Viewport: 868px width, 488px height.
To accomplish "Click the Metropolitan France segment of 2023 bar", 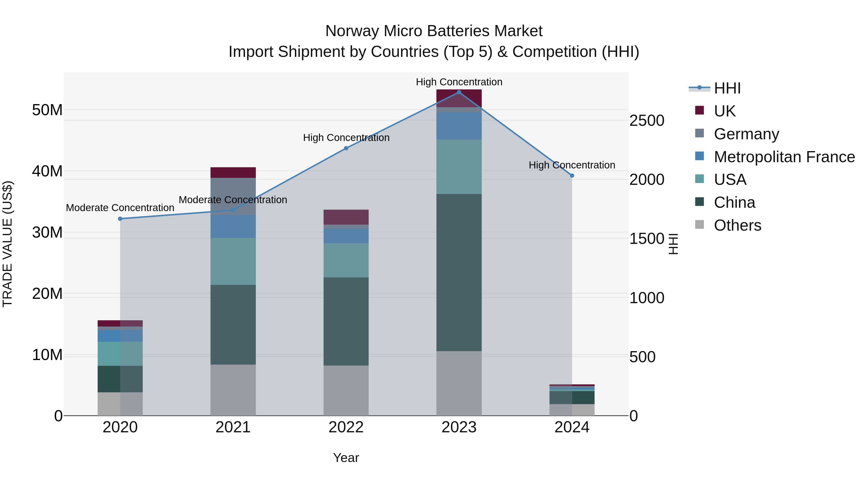I will (x=459, y=126).
